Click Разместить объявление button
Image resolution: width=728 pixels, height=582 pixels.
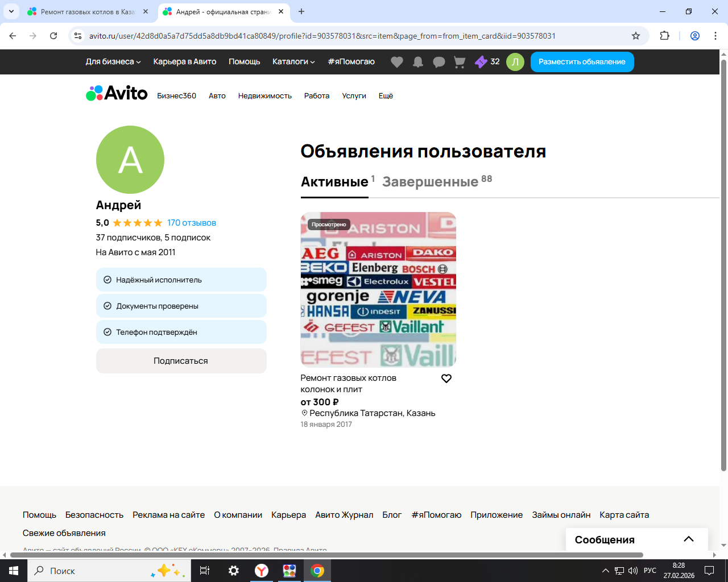582,62
